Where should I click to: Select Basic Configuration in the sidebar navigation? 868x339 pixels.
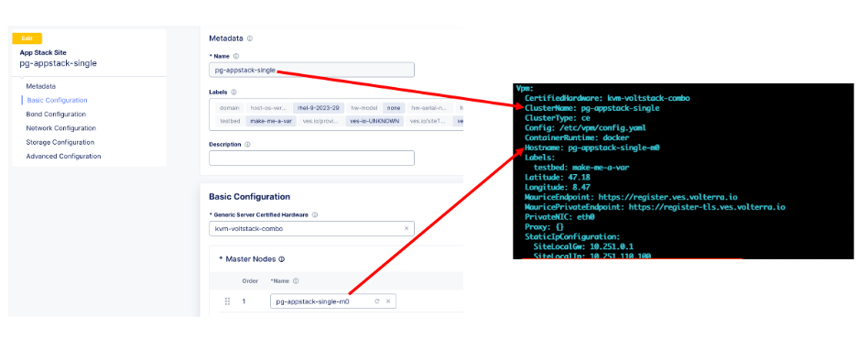(57, 100)
